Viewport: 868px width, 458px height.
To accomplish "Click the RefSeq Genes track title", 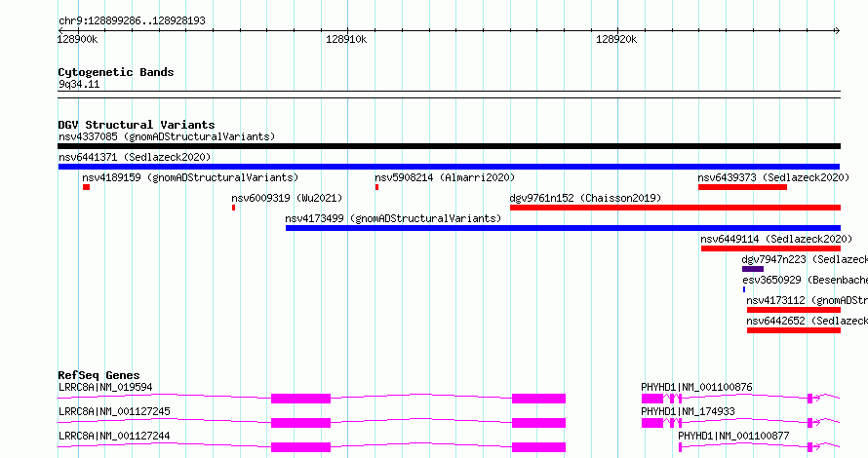I will tap(99, 375).
